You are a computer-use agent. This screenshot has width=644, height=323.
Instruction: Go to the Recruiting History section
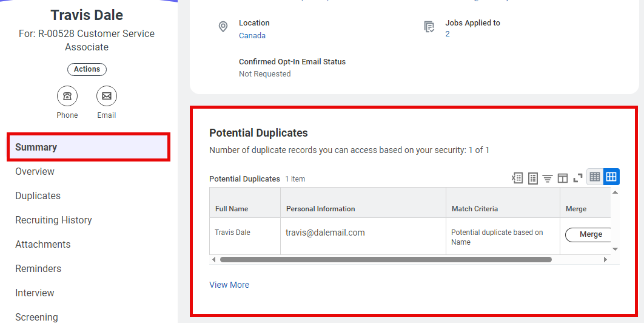(53, 220)
